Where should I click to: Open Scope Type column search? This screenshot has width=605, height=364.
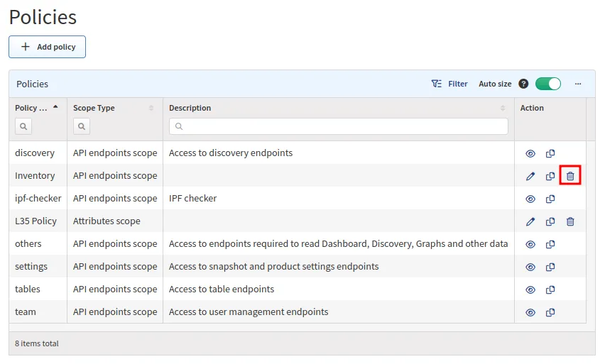tap(82, 126)
